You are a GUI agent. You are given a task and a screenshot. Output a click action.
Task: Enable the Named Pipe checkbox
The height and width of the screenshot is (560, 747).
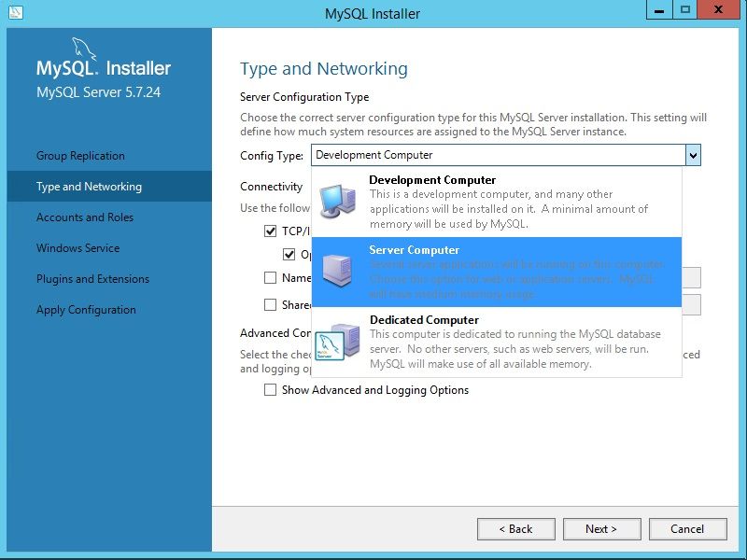point(270,277)
